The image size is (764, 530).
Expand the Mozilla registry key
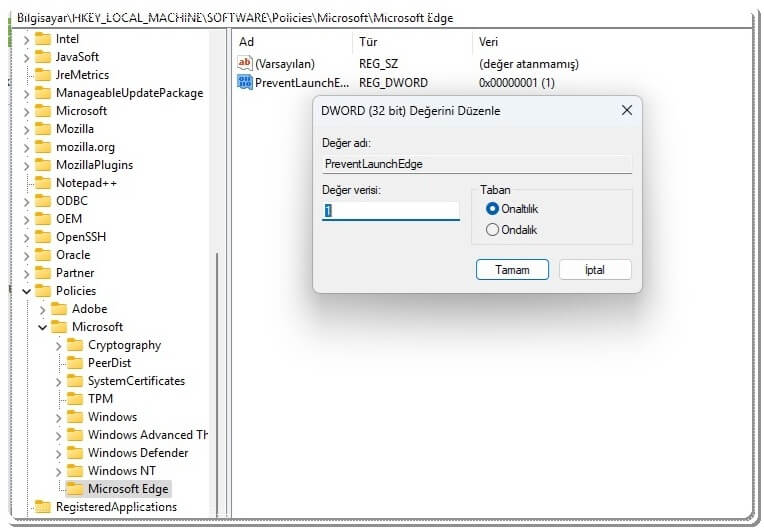click(x=26, y=130)
